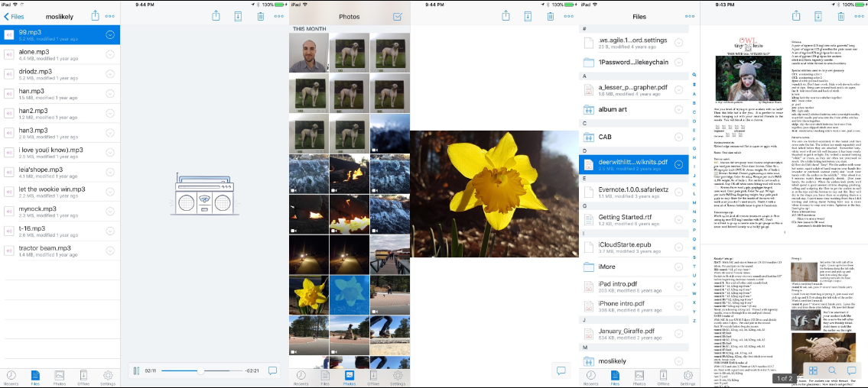Pause the playing audio track
This screenshot has width=868, height=388.
point(136,371)
